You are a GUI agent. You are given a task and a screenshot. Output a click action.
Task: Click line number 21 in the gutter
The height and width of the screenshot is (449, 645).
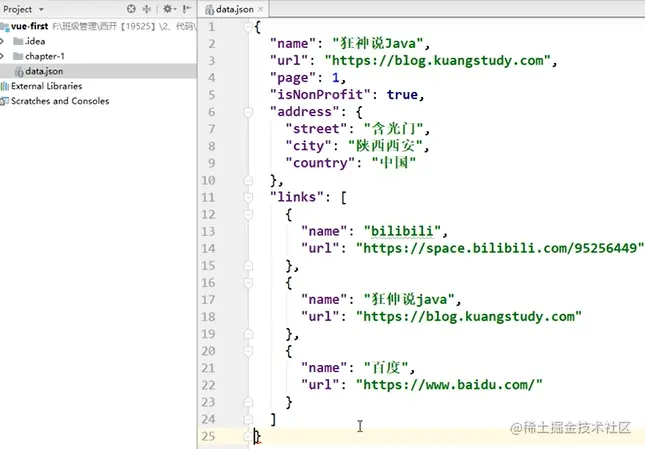coord(208,368)
